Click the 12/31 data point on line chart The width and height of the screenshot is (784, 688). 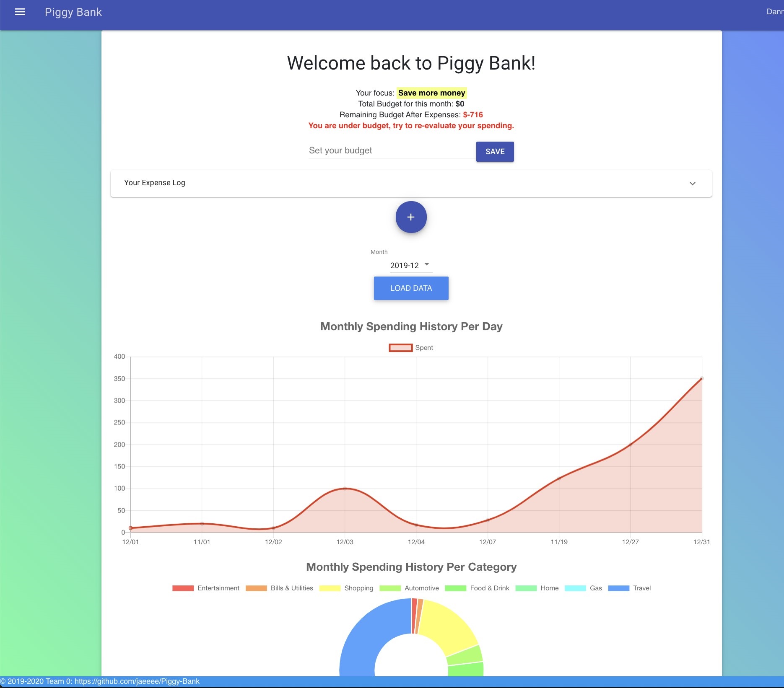pyautogui.click(x=701, y=378)
